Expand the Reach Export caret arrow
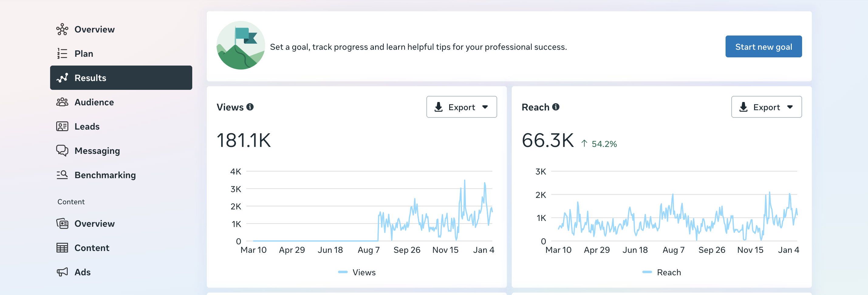The image size is (868, 295). click(790, 107)
